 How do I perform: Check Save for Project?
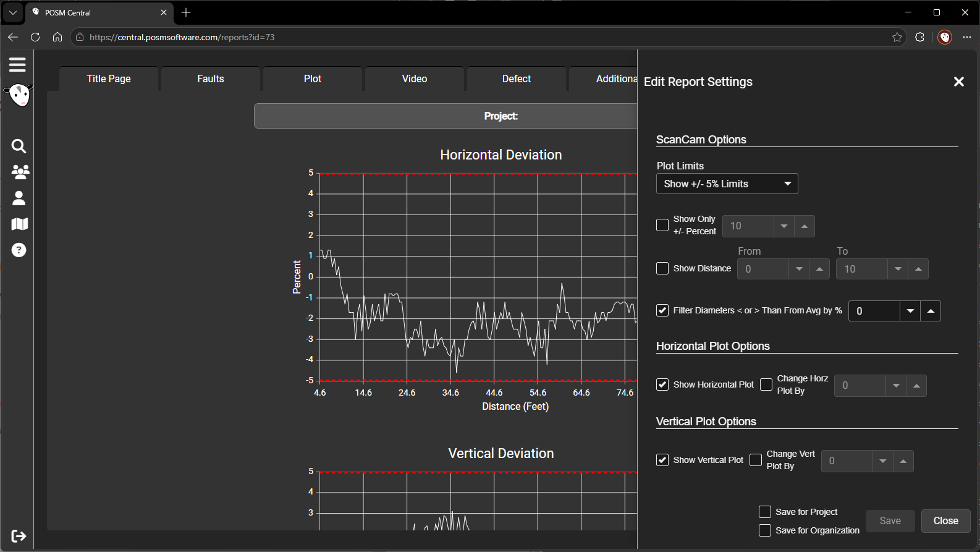765,512
